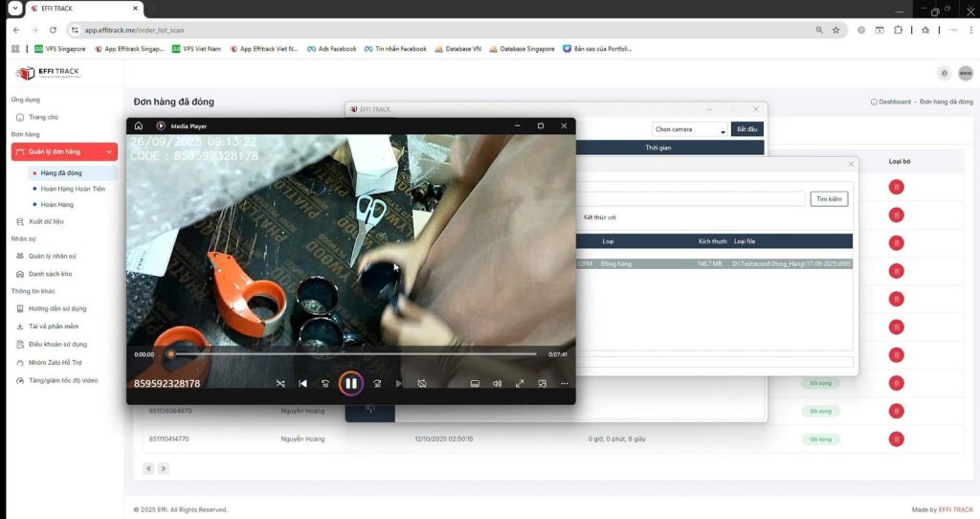Click the shuffle icon in Media Player
Image resolution: width=980 pixels, height=519 pixels.
280,383
